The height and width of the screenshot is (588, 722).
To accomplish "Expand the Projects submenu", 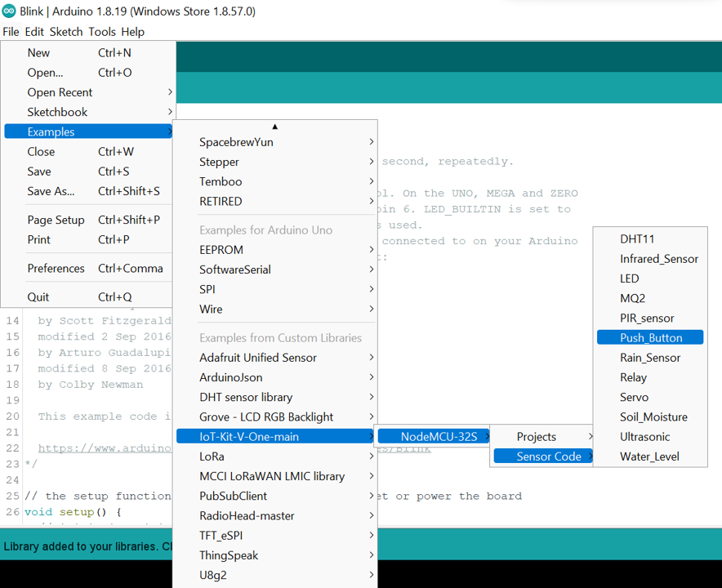I will (543, 437).
